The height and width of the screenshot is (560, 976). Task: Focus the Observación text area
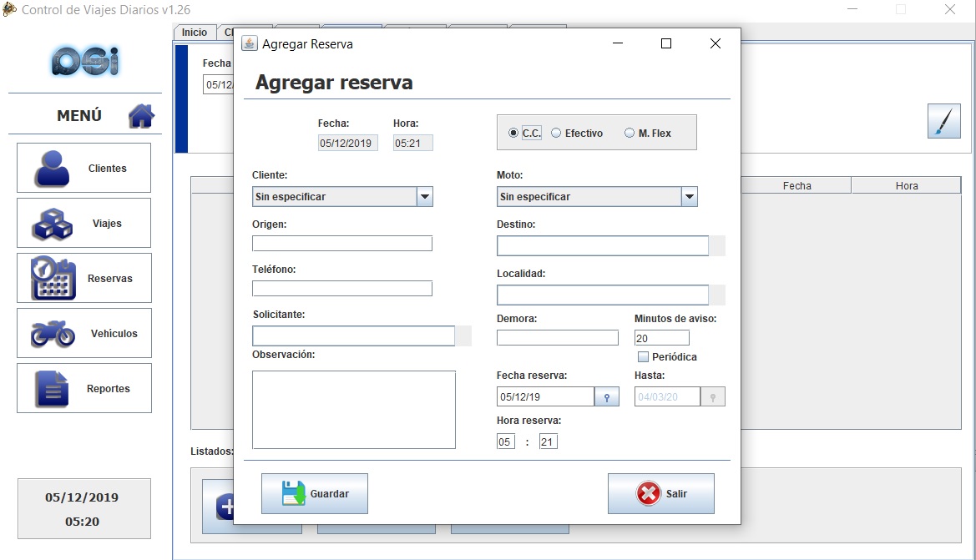click(353, 409)
